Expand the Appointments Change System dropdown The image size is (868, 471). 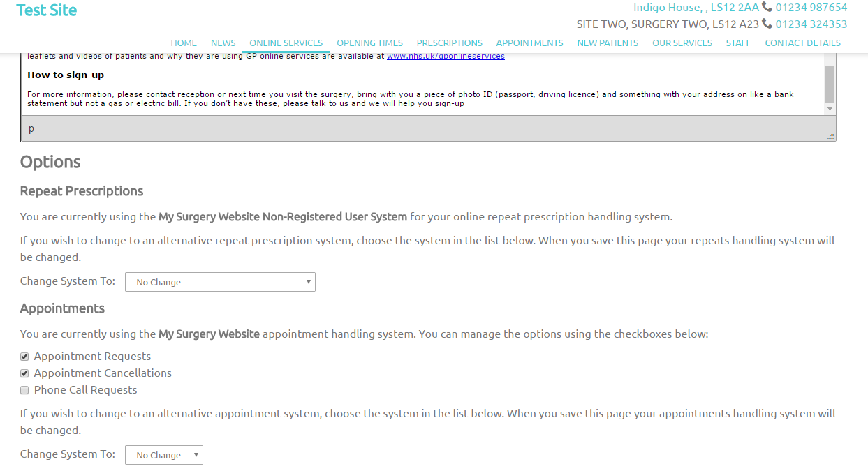(x=164, y=455)
